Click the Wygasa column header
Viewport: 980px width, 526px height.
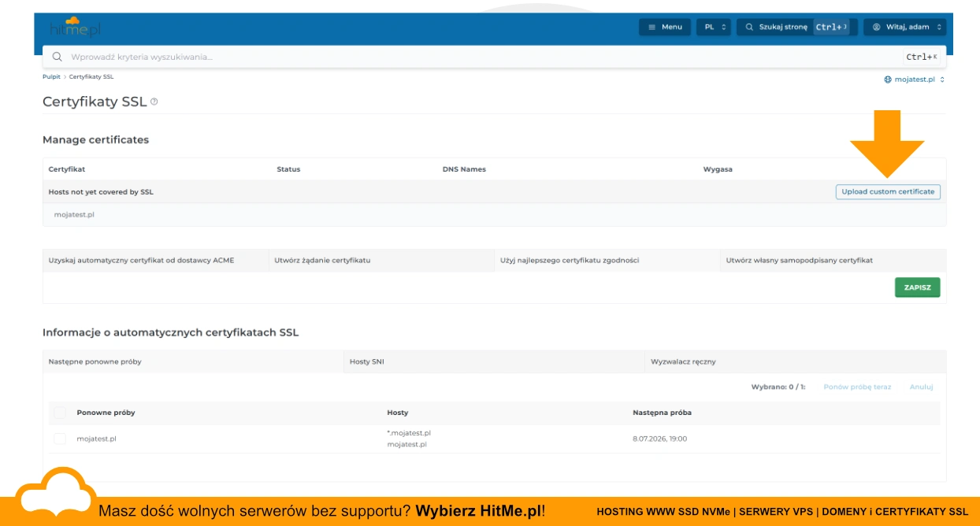coord(718,169)
